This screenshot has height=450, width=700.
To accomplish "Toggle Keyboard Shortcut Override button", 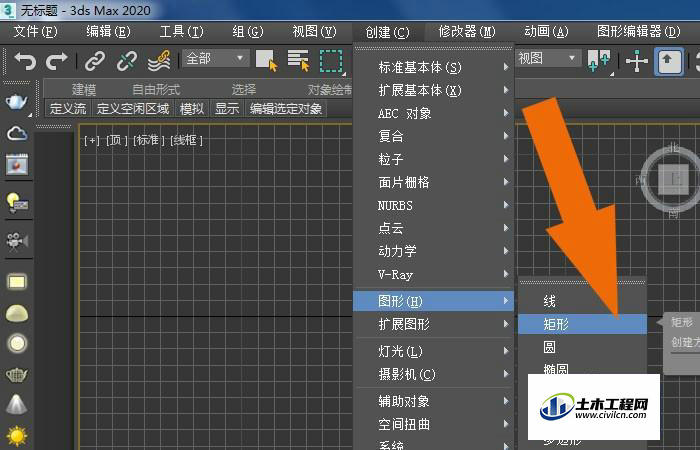I will tap(669, 61).
